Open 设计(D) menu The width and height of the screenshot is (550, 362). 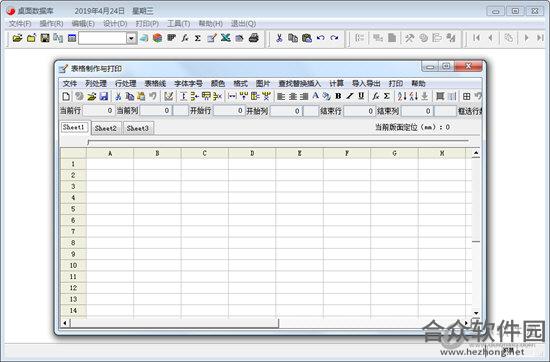pyautogui.click(x=115, y=24)
